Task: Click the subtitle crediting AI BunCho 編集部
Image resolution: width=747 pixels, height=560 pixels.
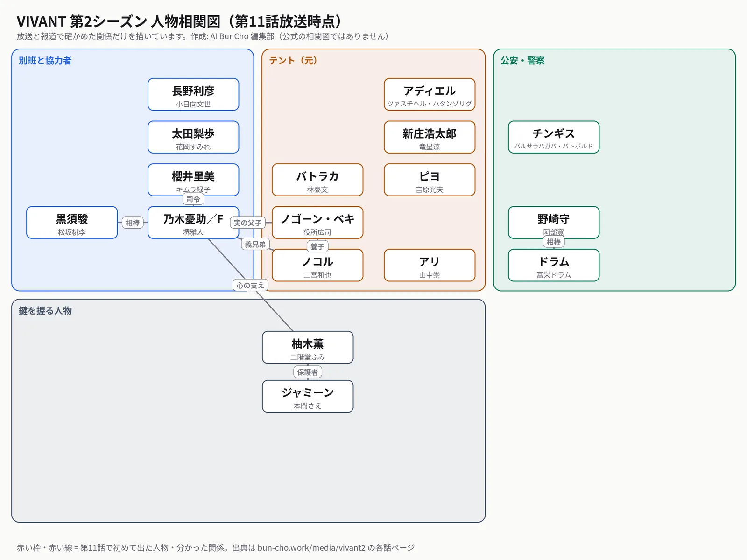Action: pos(203,36)
